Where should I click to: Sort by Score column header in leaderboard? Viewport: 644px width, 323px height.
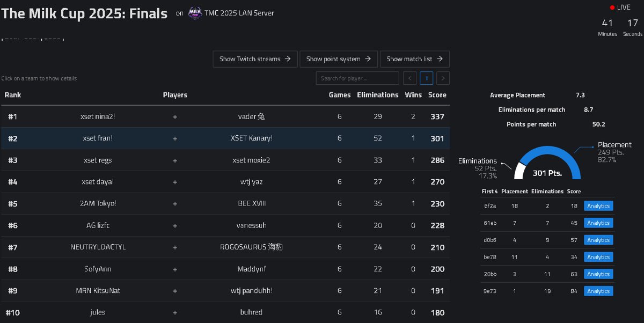pos(437,95)
